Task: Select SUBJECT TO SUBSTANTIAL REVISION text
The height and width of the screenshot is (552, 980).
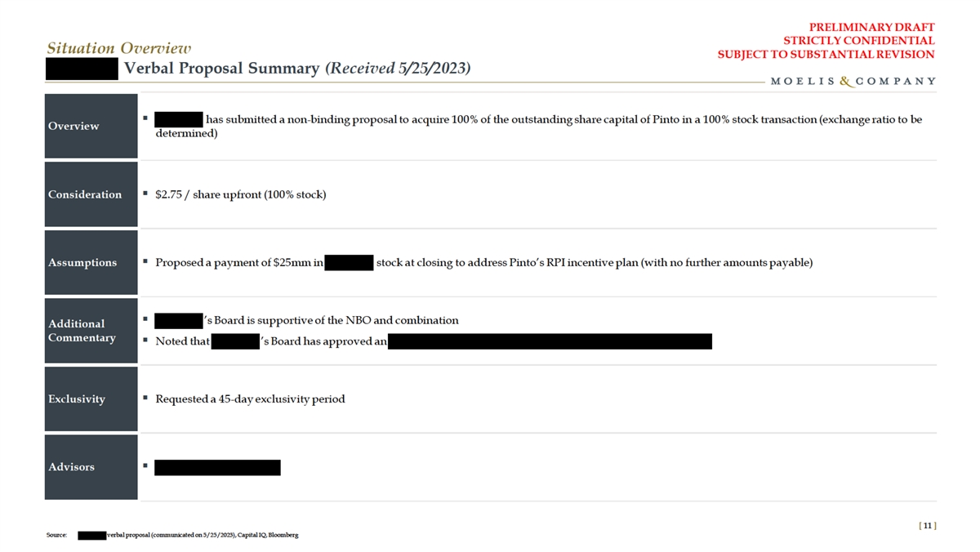Action: [x=826, y=55]
